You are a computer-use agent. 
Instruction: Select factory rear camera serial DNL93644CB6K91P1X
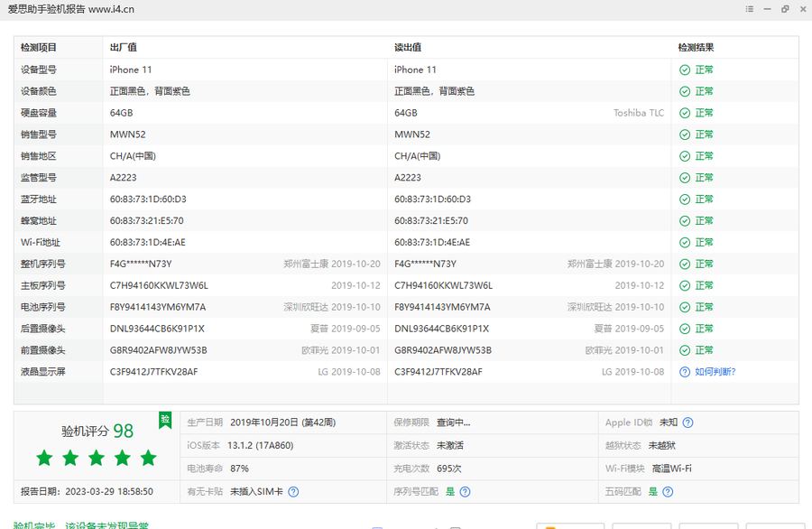157,329
